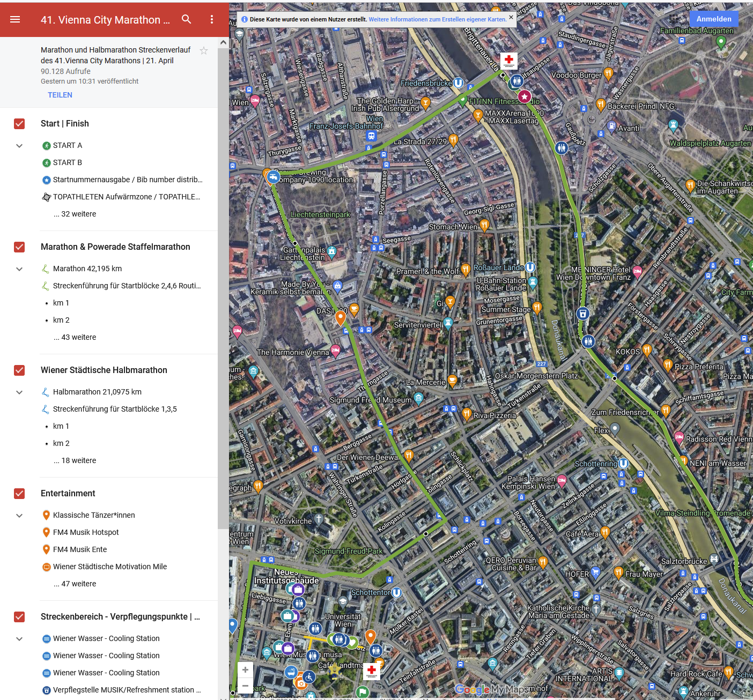The image size is (753, 700).
Task: Click the Roßauer Lände U-Bahn marker
Action: click(530, 267)
